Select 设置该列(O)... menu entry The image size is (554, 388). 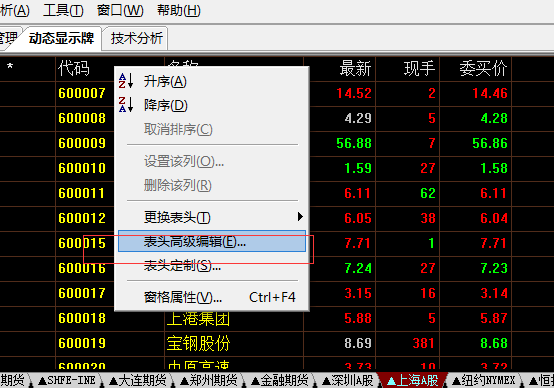point(211,161)
